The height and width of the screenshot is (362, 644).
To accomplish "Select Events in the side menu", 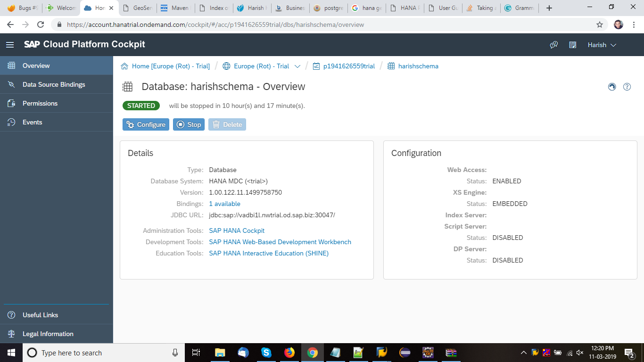I will click(57, 122).
